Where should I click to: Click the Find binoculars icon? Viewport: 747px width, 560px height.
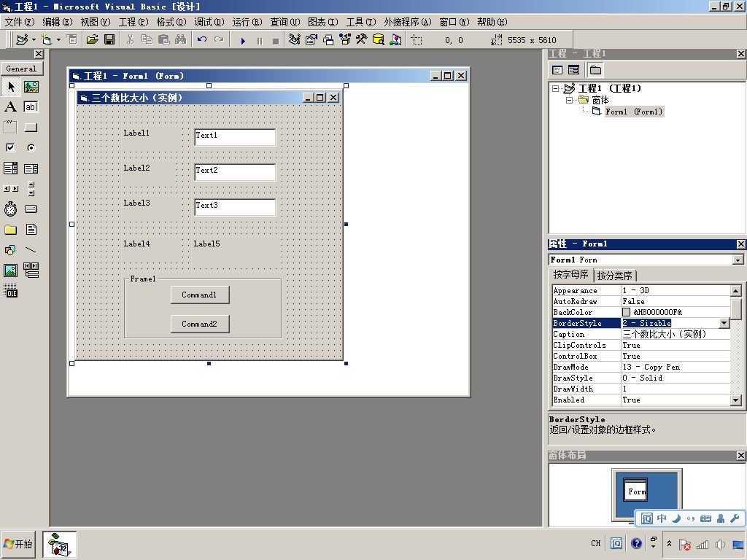[181, 40]
